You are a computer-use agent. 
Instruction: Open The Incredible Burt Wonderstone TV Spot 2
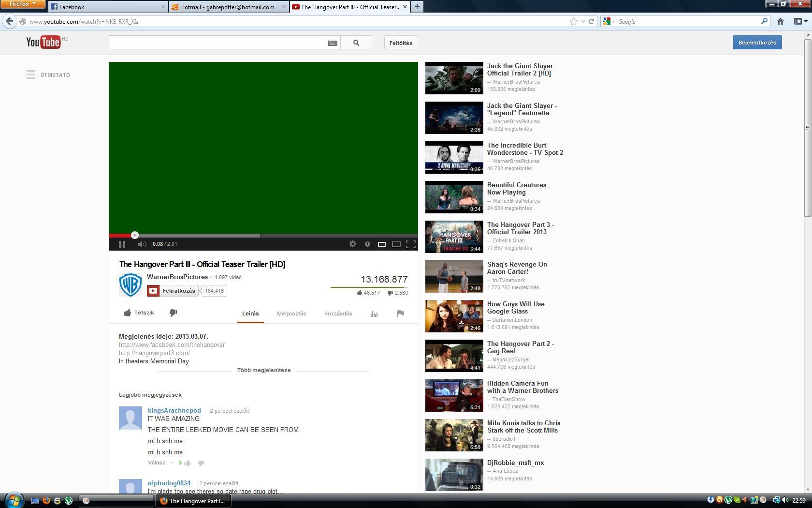(525, 149)
